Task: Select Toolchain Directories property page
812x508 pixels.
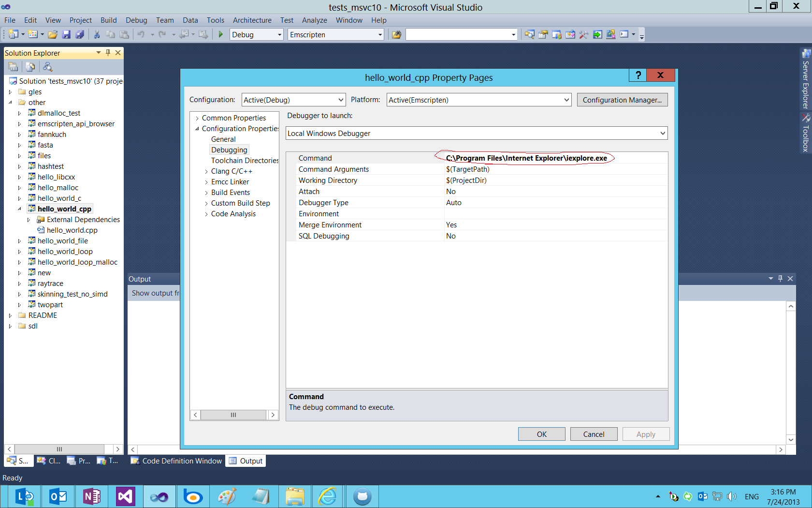Action: (245, 161)
